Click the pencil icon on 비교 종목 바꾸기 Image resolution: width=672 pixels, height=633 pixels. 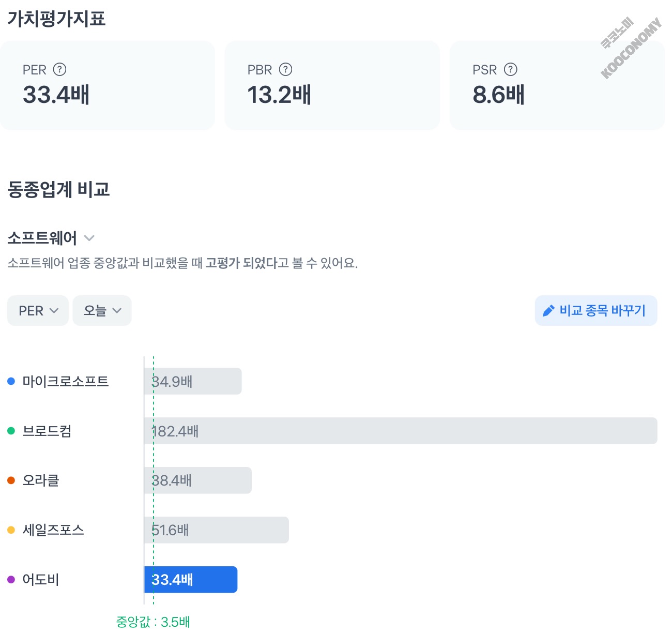548,311
